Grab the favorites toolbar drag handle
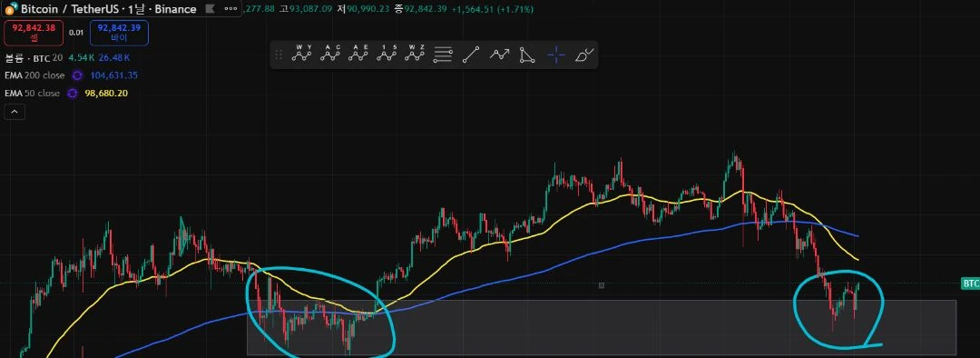Image resolution: width=980 pixels, height=358 pixels. point(279,55)
